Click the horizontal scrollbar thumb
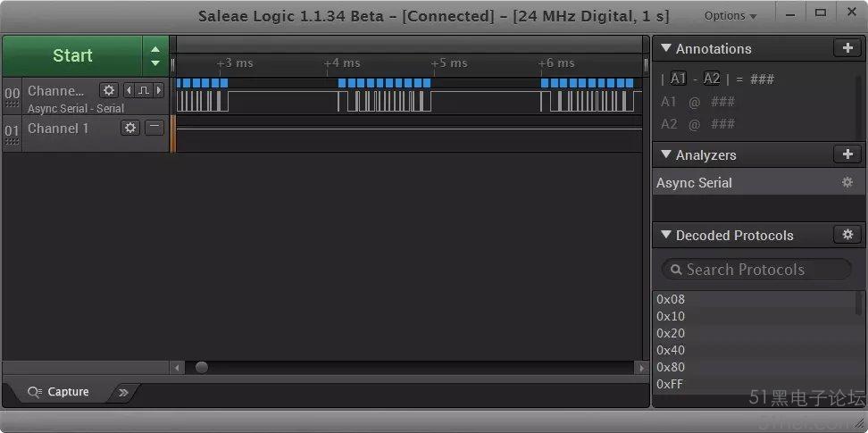Viewport: 868px width, 433px height. 202,367
